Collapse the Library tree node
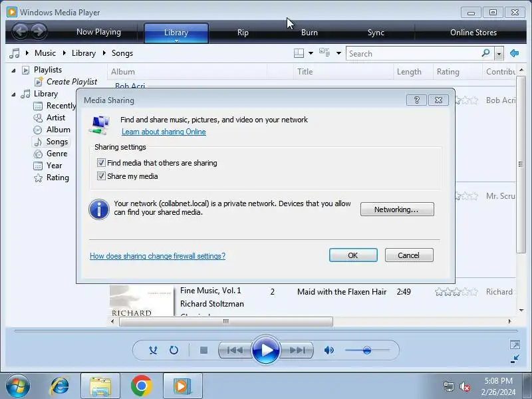 (x=13, y=94)
